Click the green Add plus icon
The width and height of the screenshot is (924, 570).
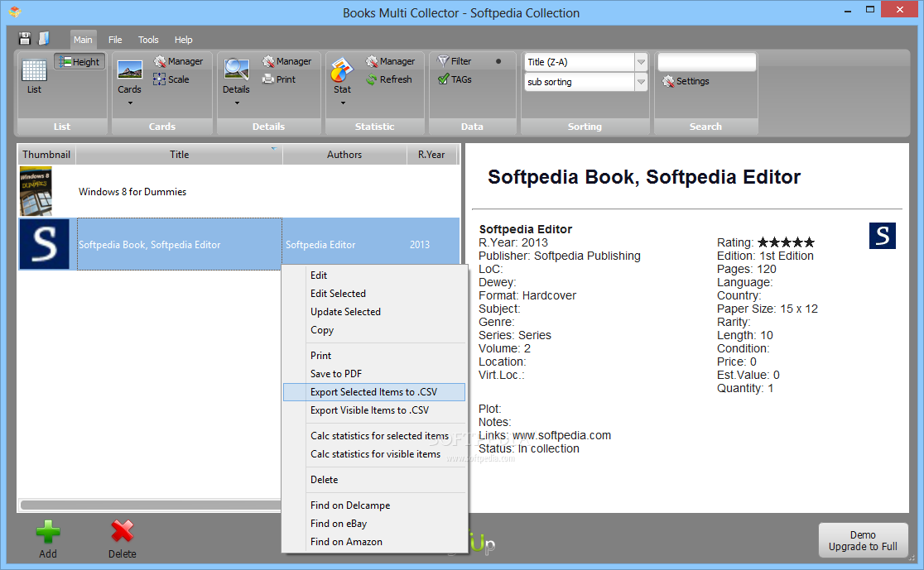(x=48, y=532)
